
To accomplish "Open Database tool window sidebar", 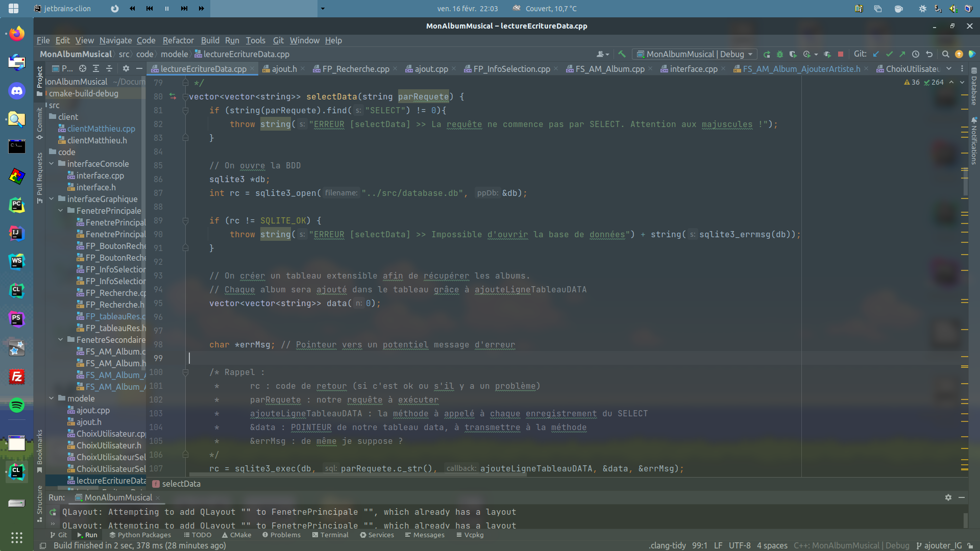I will point(974,86).
